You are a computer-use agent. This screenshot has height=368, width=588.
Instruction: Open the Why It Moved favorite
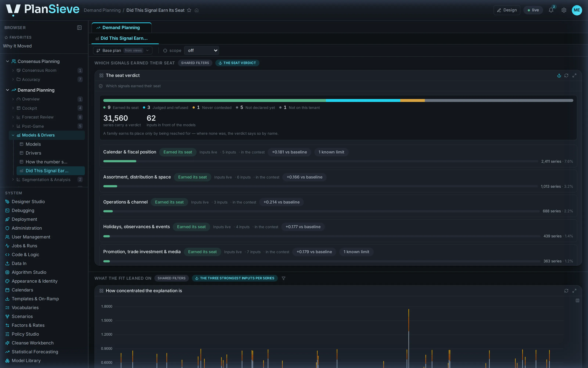pyautogui.click(x=17, y=46)
